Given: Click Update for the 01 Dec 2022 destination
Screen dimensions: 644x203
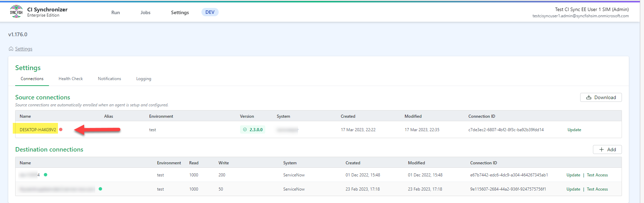Looking at the screenshot, I should (573, 175).
